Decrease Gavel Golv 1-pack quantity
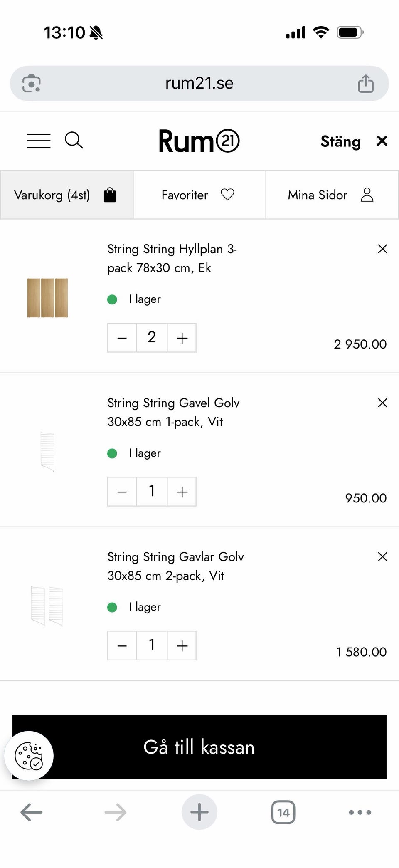This screenshot has height=868, width=399. pyautogui.click(x=122, y=492)
